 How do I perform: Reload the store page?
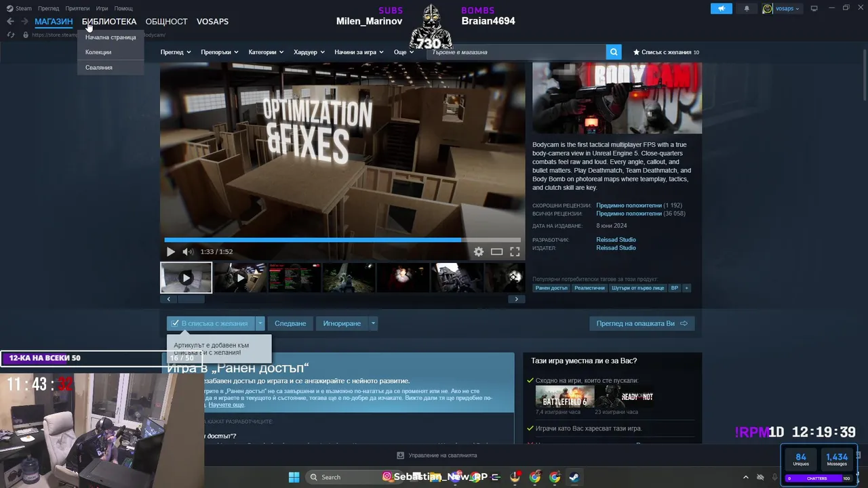click(x=10, y=35)
